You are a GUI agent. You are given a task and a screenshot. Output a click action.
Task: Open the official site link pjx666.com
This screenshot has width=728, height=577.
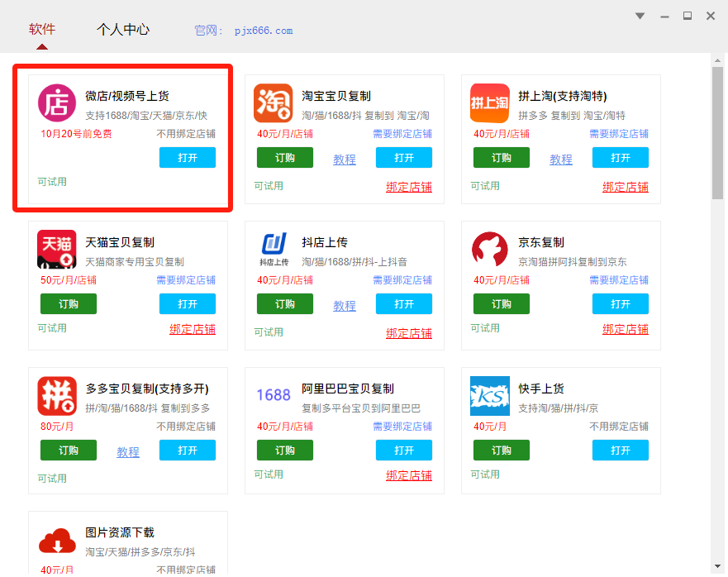tap(264, 31)
